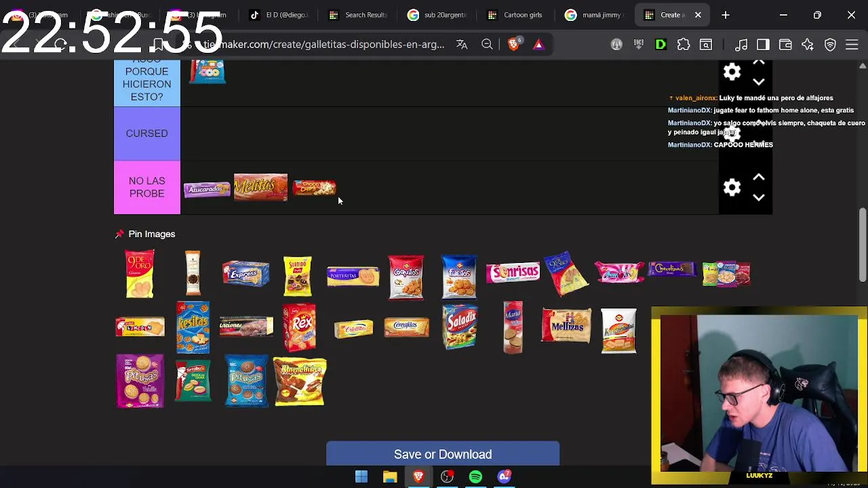Screen dimensions: 868x488
Task: Open Brave Rewards triangle icon
Action: [x=538, y=45]
